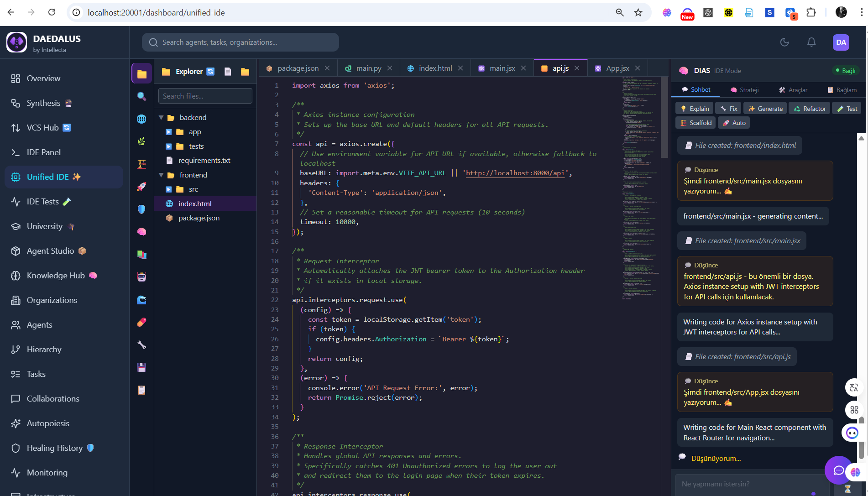Open Knowledge Hub in the sidebar
Image resolution: width=868 pixels, height=496 pixels.
pyautogui.click(x=64, y=276)
